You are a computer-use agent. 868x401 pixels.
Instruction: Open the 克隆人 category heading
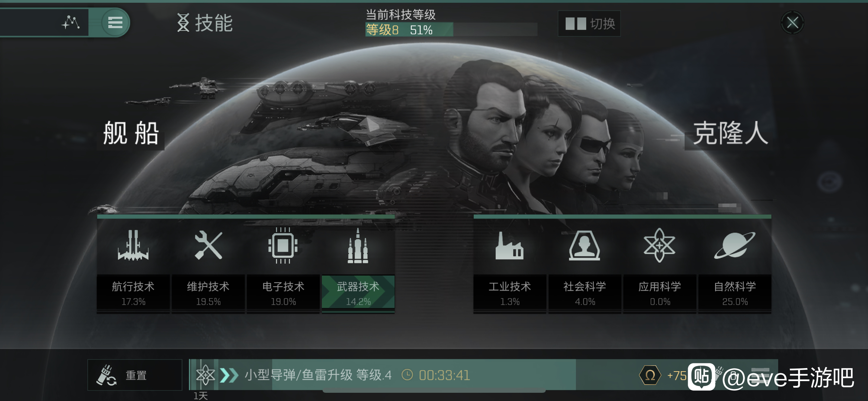(730, 133)
